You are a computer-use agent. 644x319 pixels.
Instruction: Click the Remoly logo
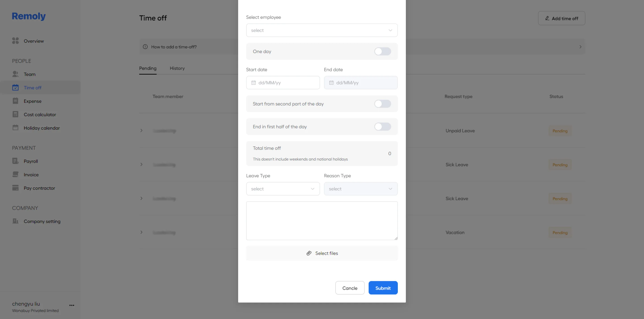[x=29, y=16]
